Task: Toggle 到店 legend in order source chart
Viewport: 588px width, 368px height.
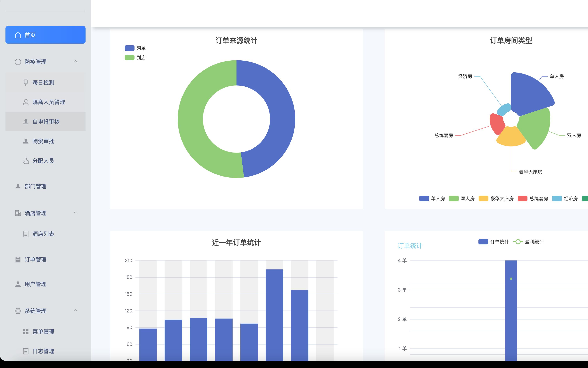Action: 135,58
